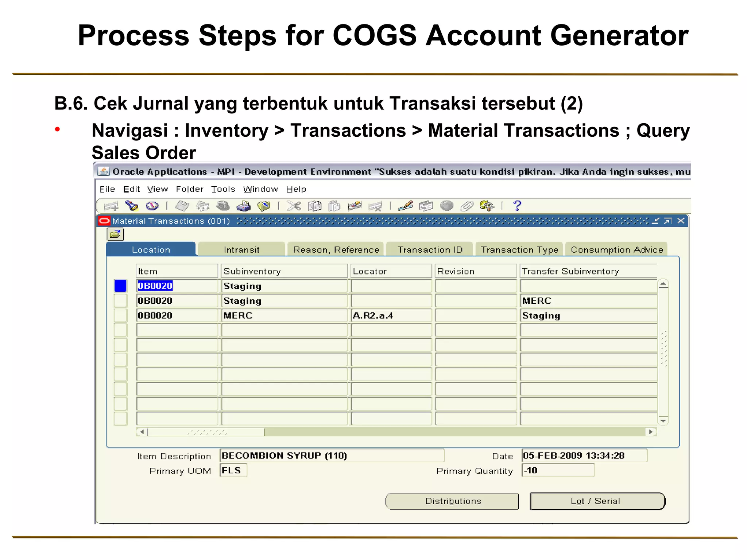Click the Date field
Screen dimensions: 747x560
[584, 456]
